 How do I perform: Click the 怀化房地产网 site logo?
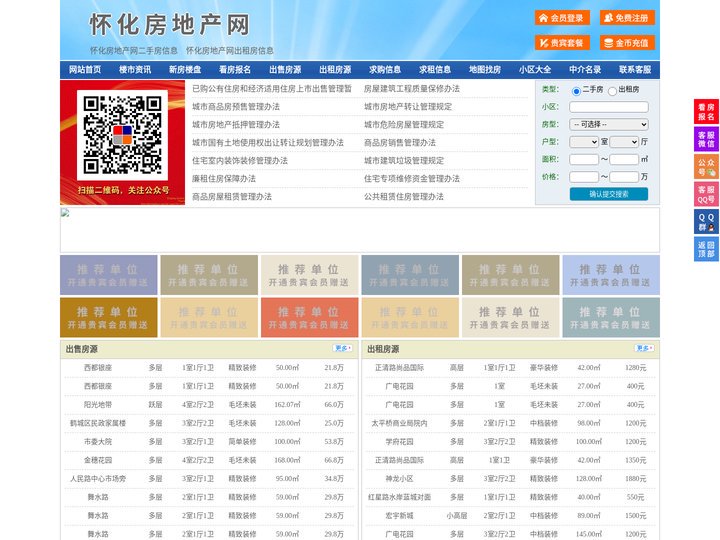pos(169,24)
